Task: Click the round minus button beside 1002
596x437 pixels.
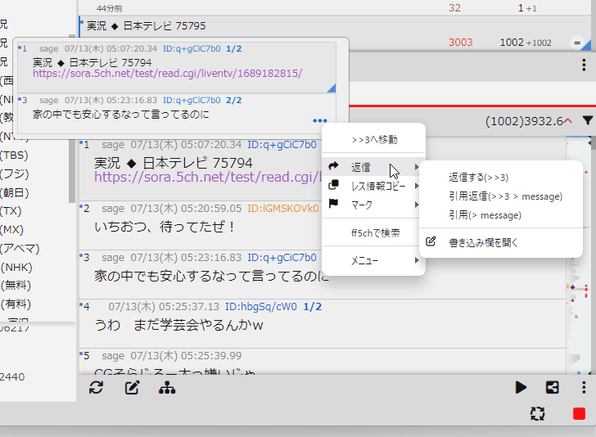Action: [x=577, y=43]
